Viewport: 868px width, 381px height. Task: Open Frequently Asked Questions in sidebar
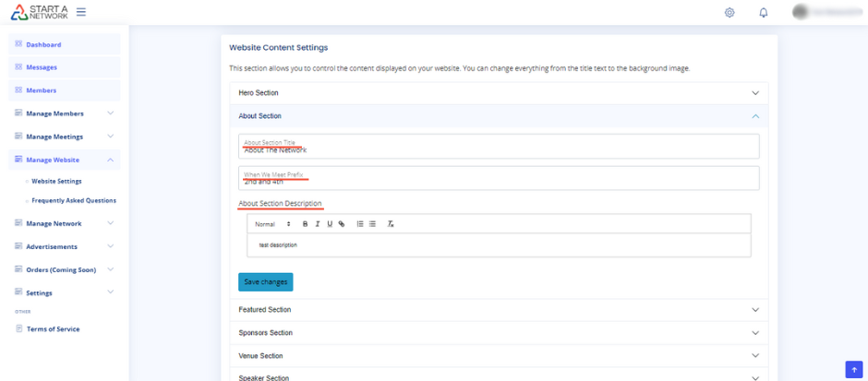[x=74, y=200]
